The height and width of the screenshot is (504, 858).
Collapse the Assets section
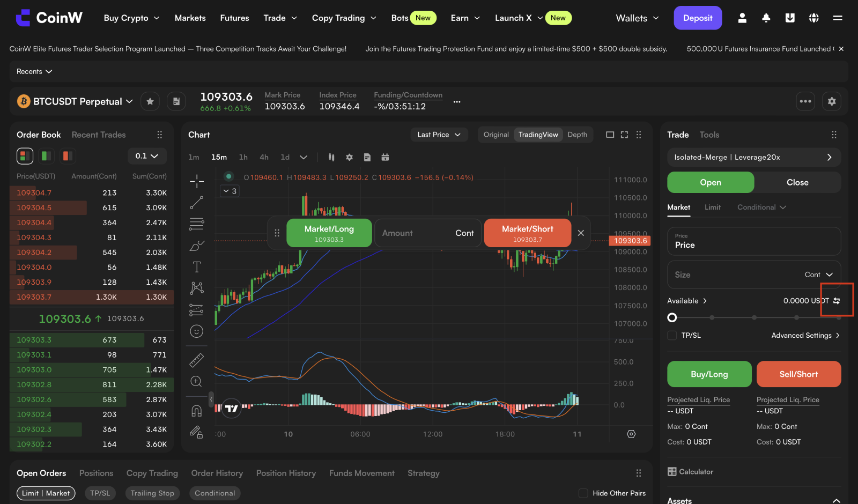point(836,501)
